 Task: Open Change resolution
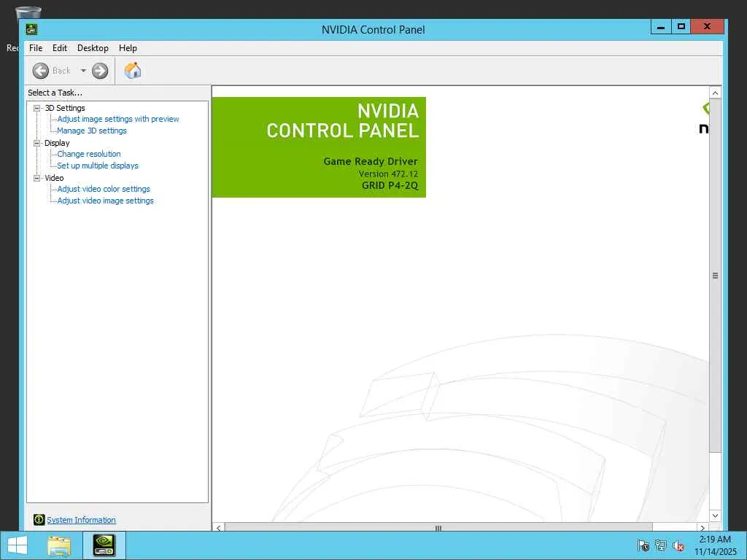(89, 154)
